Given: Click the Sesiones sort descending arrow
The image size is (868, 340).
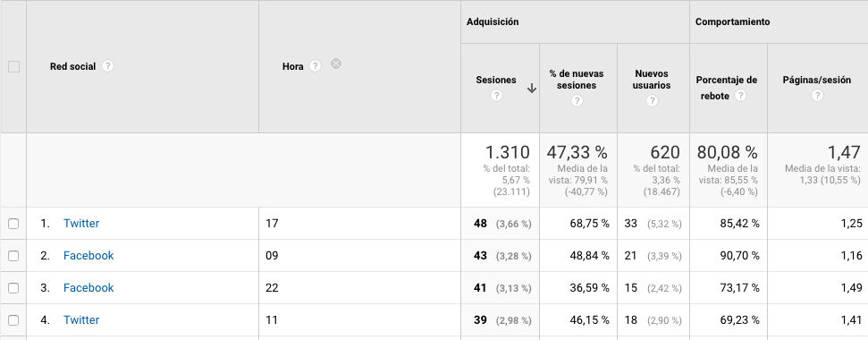Looking at the screenshot, I should point(531,88).
